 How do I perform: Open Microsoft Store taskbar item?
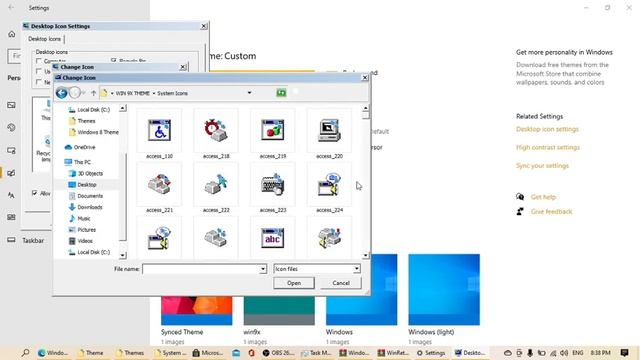pos(209,353)
